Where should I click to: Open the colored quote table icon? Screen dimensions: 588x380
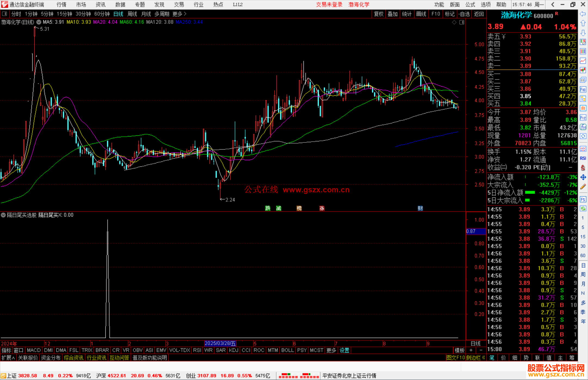pyautogui.click(x=583, y=51)
